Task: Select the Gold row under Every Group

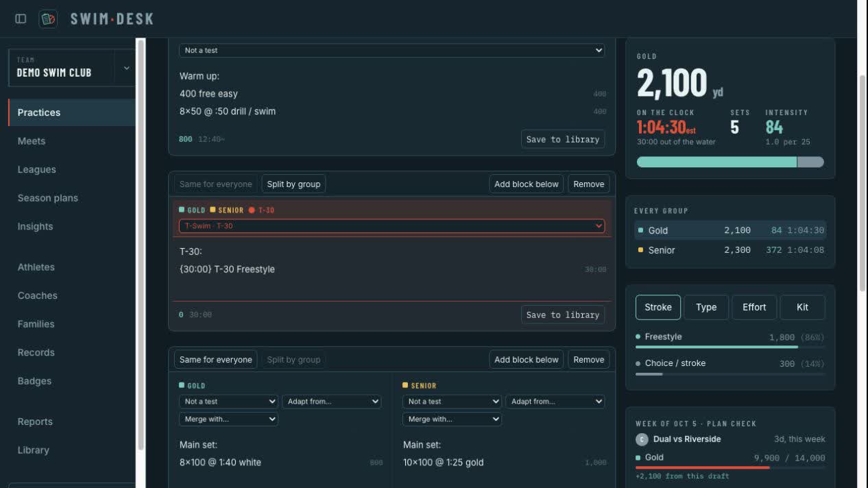Action: coord(730,230)
